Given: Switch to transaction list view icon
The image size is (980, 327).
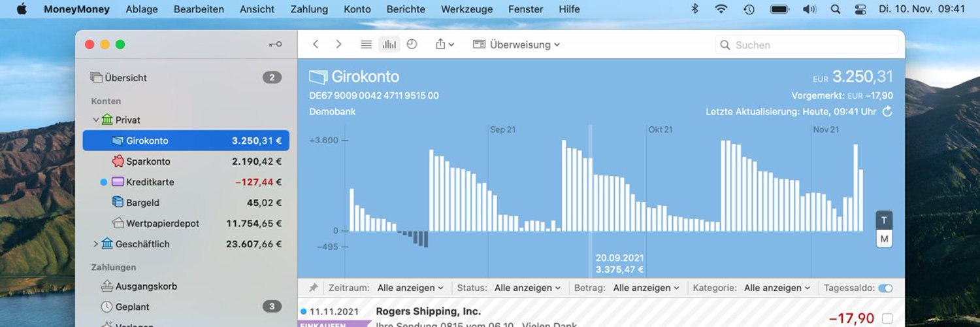Looking at the screenshot, I should tap(367, 44).
